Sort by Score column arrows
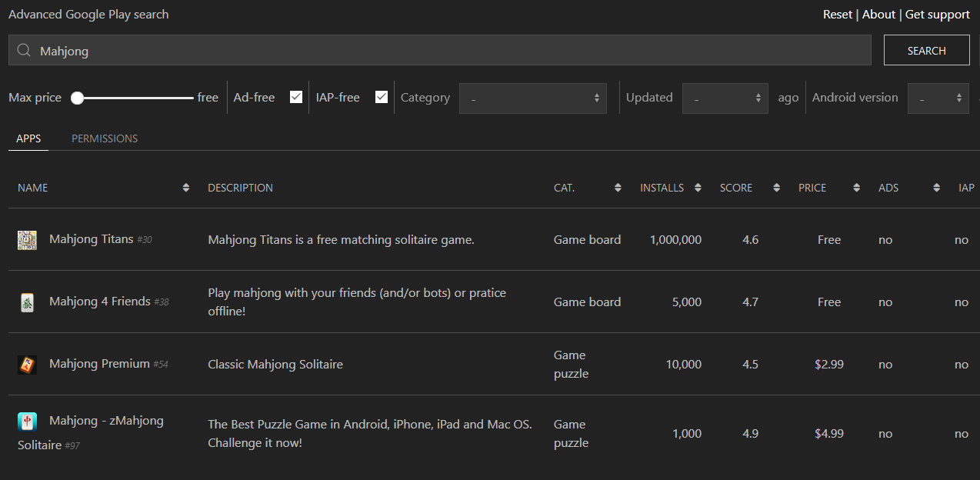This screenshot has width=980, height=480. pyautogui.click(x=776, y=188)
